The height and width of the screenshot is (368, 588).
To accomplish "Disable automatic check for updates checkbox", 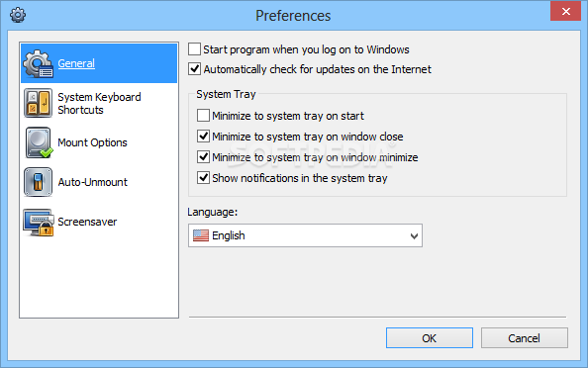I will [194, 69].
